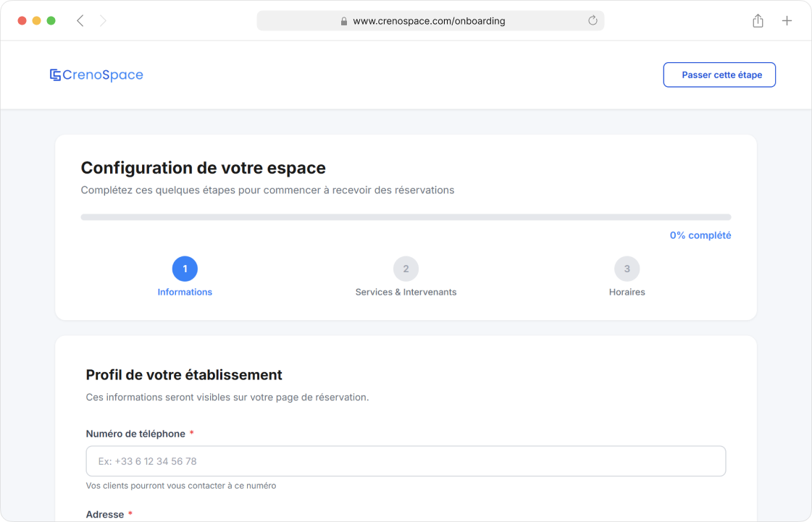The image size is (812, 522).
Task: Click the browser address bar
Action: click(x=430, y=20)
